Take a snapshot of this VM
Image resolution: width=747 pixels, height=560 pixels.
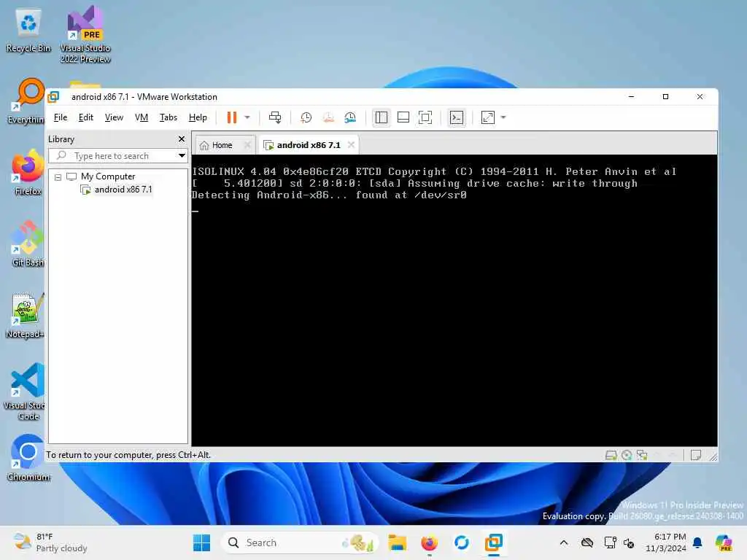[306, 117]
